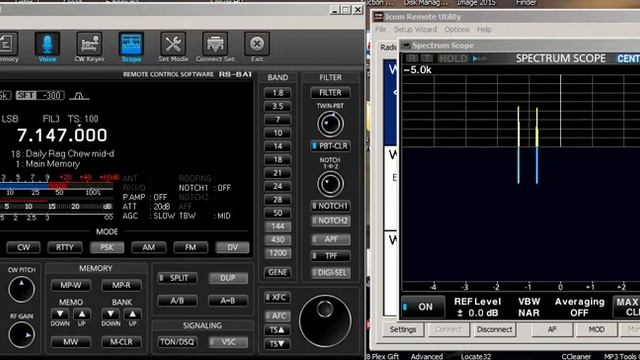Switch mode to AM

pos(149,247)
